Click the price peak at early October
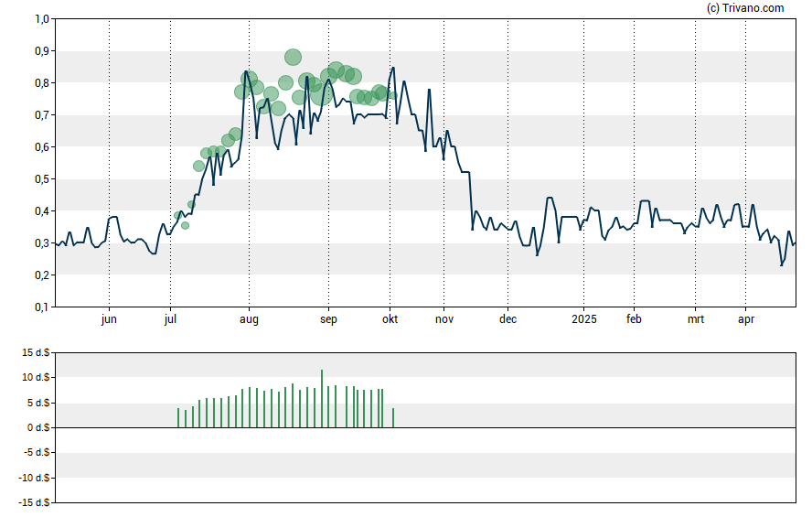 (x=393, y=68)
